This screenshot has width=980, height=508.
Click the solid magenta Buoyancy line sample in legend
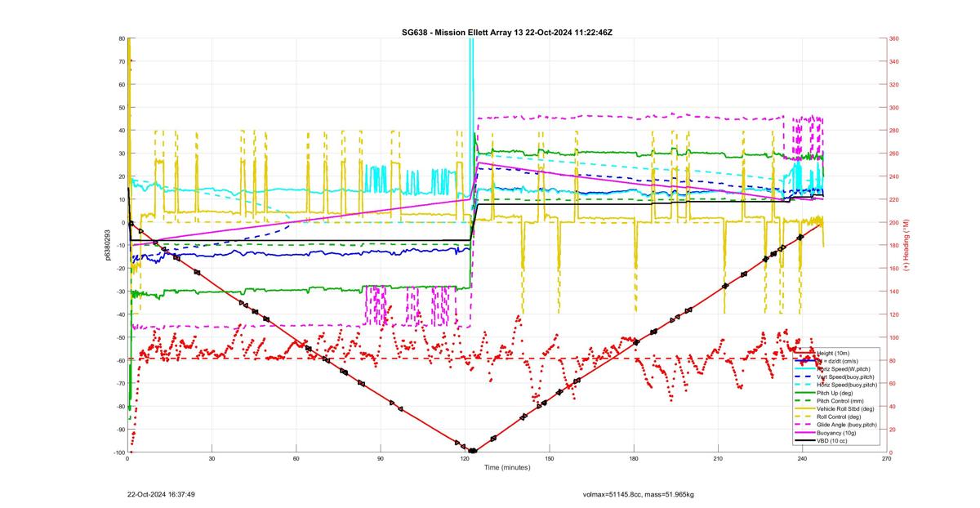point(804,433)
